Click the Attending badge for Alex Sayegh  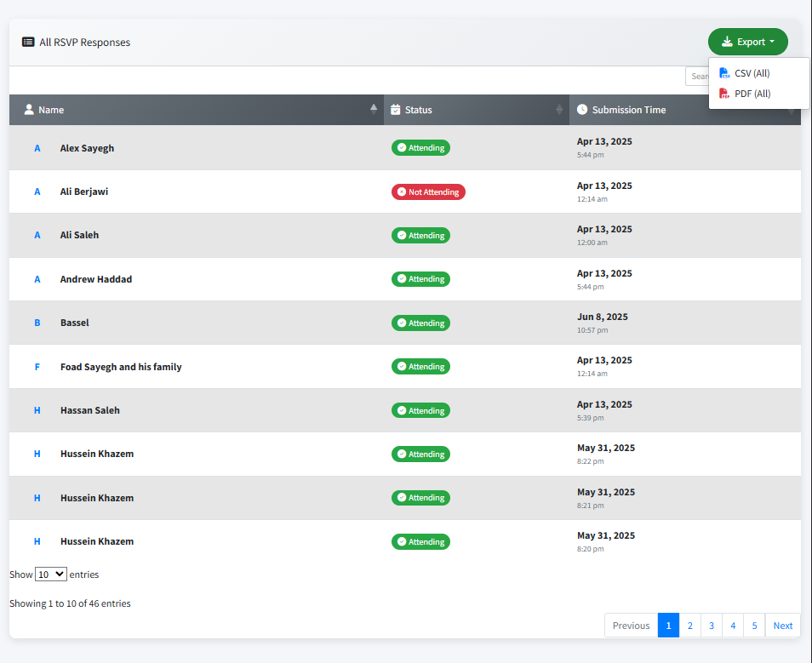pos(420,148)
